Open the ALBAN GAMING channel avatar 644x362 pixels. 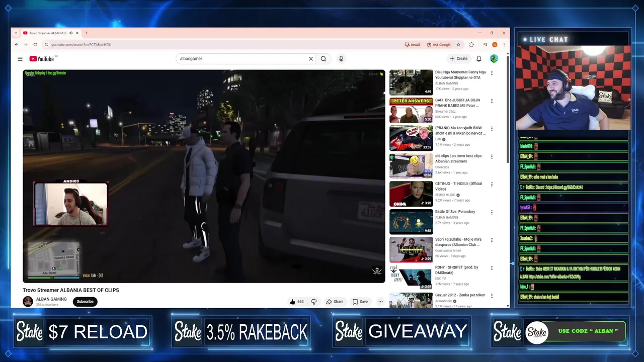pyautogui.click(x=28, y=301)
